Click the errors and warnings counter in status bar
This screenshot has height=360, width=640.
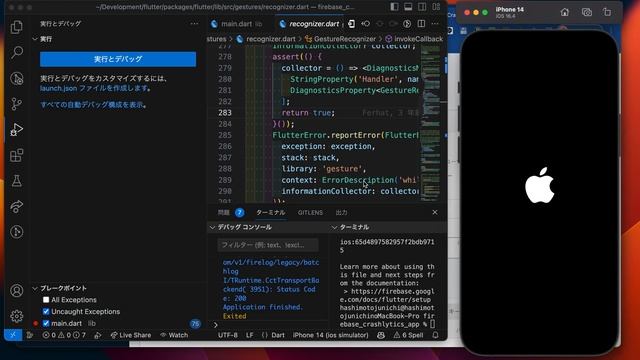(x=64, y=335)
